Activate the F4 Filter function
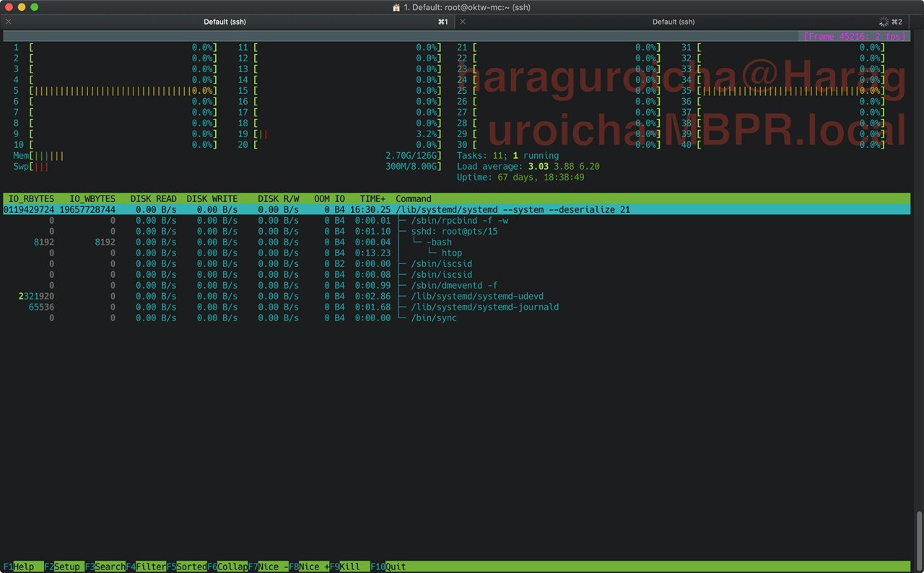The image size is (924, 573). [146, 567]
